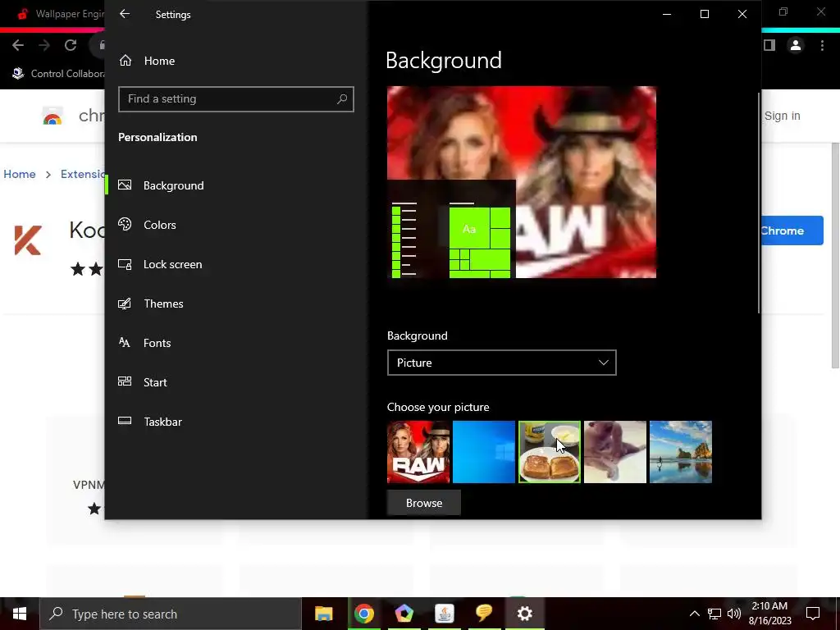Switch to Google Chrome in the taskbar
The height and width of the screenshot is (630, 840).
tap(363, 614)
